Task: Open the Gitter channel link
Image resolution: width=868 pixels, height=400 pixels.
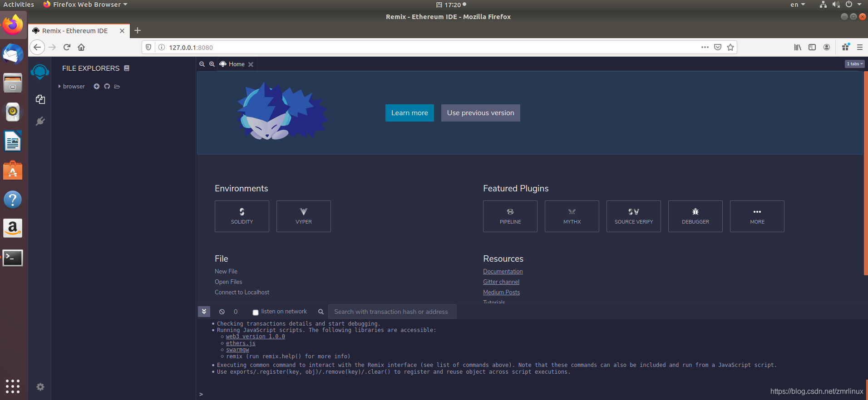Action: [501, 282]
